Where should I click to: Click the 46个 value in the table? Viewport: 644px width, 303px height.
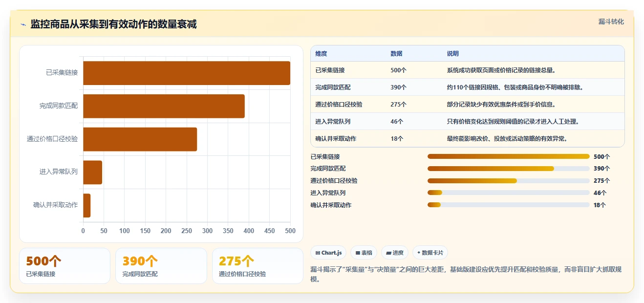point(397,122)
